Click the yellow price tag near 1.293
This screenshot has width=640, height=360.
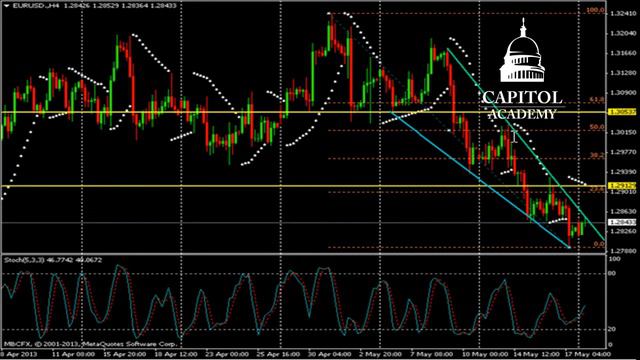pos(622,186)
